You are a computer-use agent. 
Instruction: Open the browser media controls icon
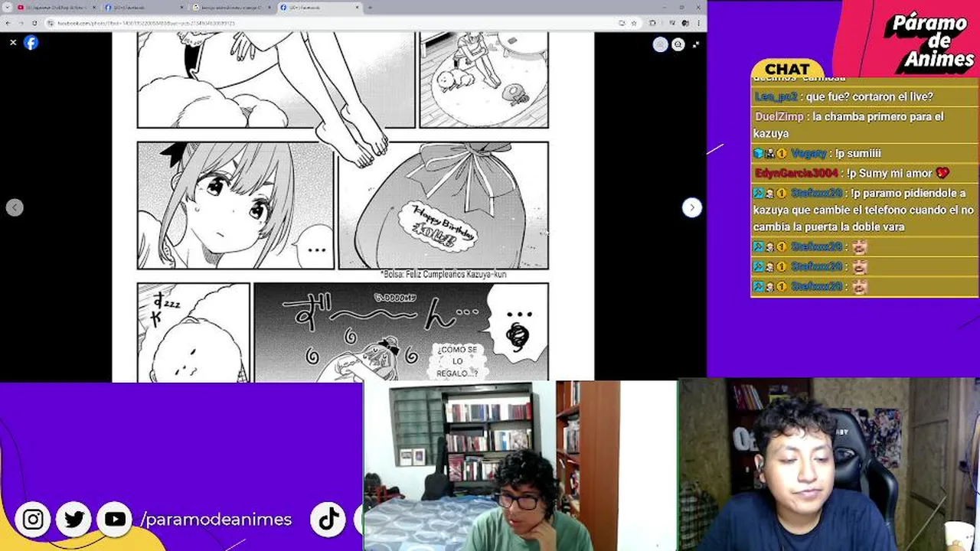[x=671, y=24]
